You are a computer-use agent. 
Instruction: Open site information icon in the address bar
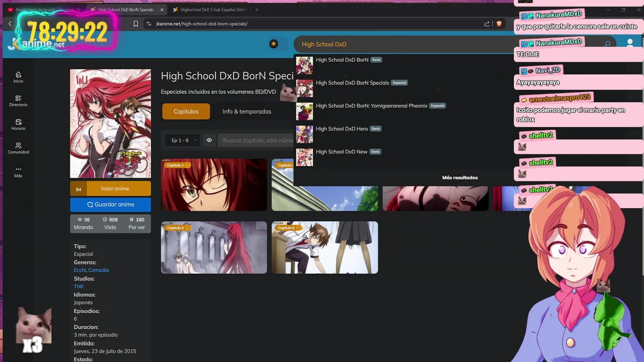pyautogui.click(x=149, y=24)
